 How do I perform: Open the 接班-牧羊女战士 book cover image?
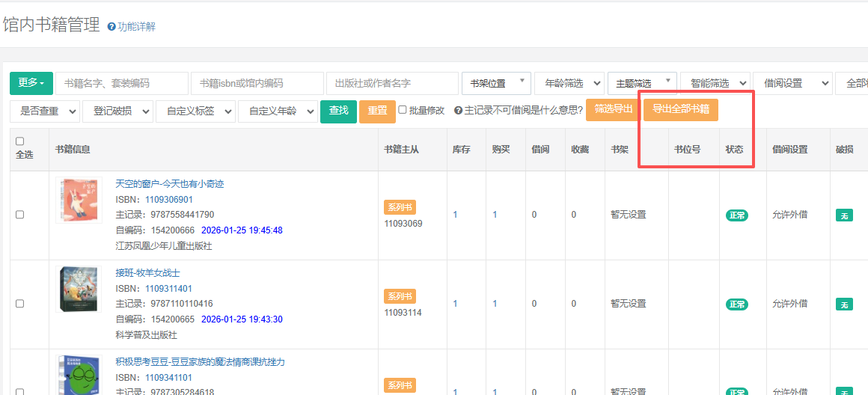pos(79,289)
